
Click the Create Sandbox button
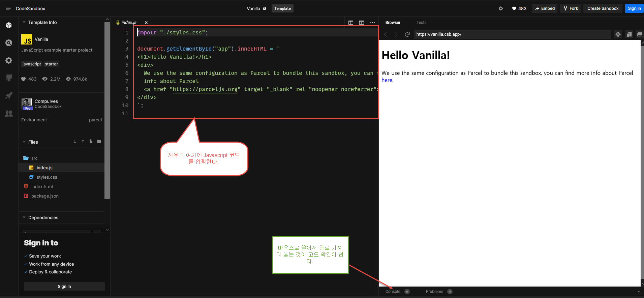(603, 8)
